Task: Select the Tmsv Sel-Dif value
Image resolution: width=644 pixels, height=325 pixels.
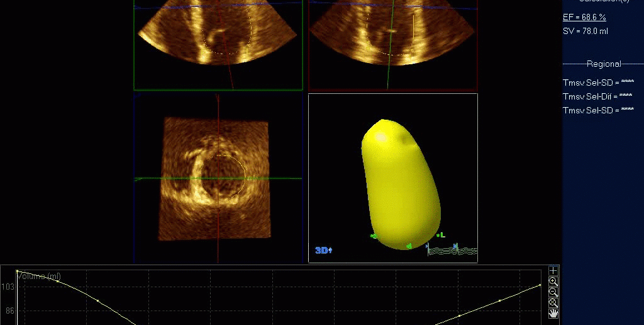Action: (x=597, y=96)
